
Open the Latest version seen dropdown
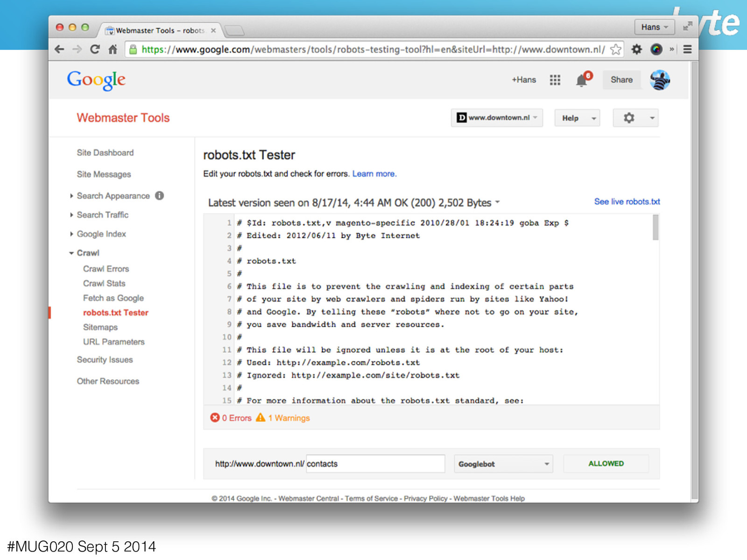click(354, 203)
